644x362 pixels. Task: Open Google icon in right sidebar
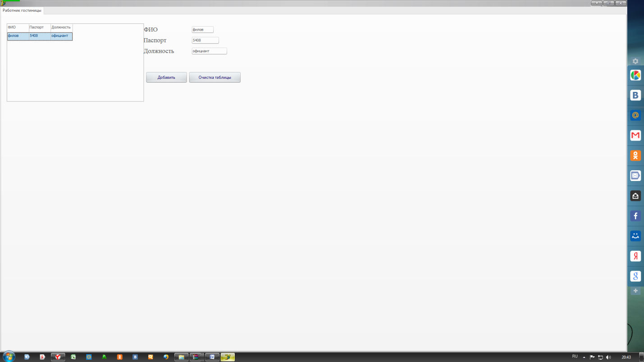pyautogui.click(x=635, y=276)
